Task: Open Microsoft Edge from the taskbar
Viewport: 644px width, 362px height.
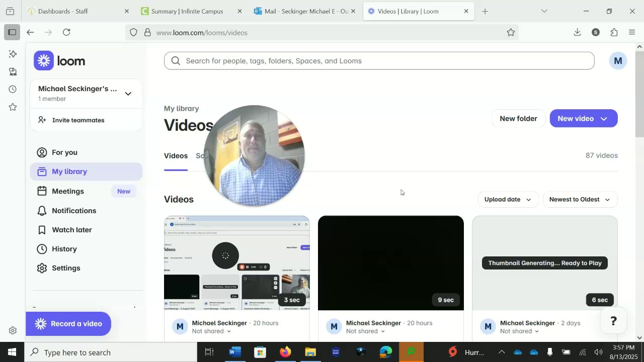Action: click(x=386, y=352)
